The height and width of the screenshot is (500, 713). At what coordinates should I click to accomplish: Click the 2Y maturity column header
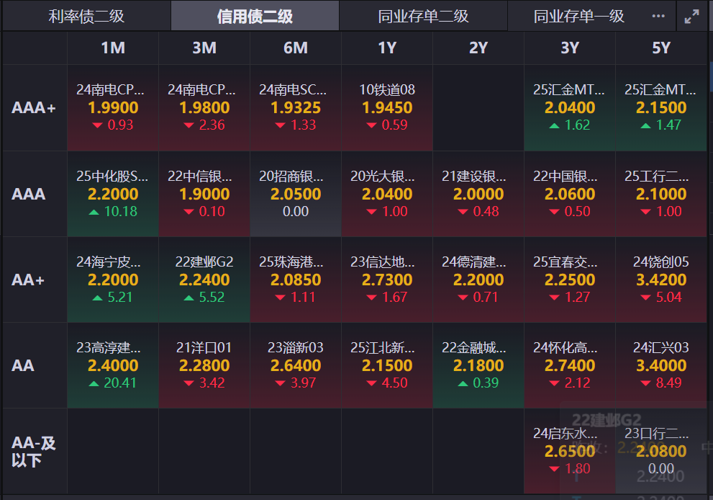coord(478,48)
